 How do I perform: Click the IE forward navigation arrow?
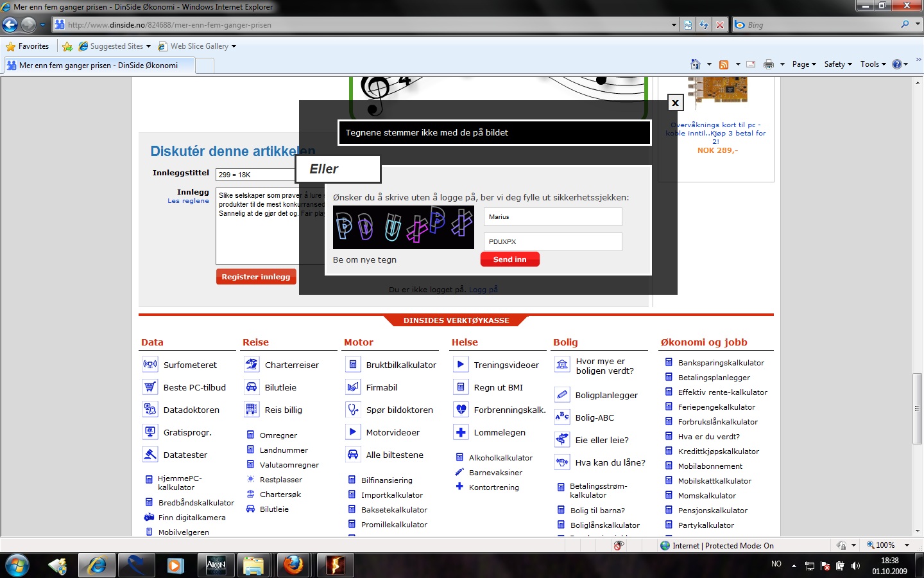[28, 25]
